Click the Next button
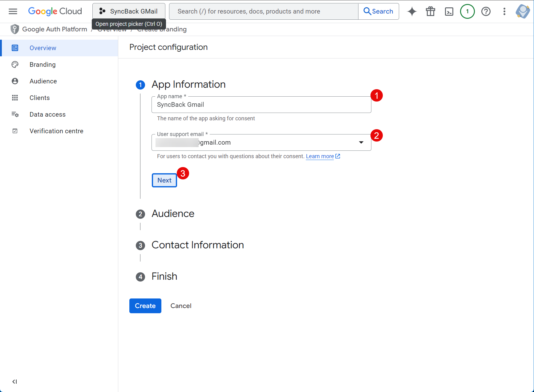Screen dimensions: 534x392 164,180
